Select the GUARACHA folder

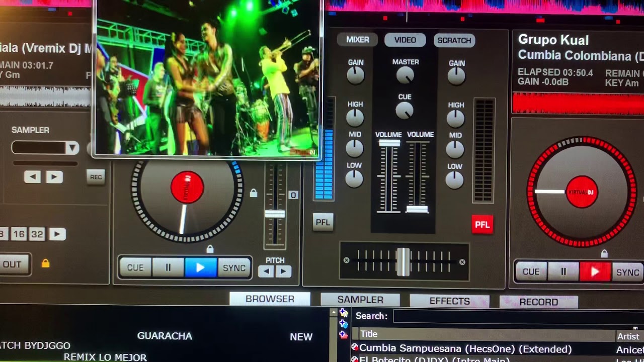tap(165, 336)
